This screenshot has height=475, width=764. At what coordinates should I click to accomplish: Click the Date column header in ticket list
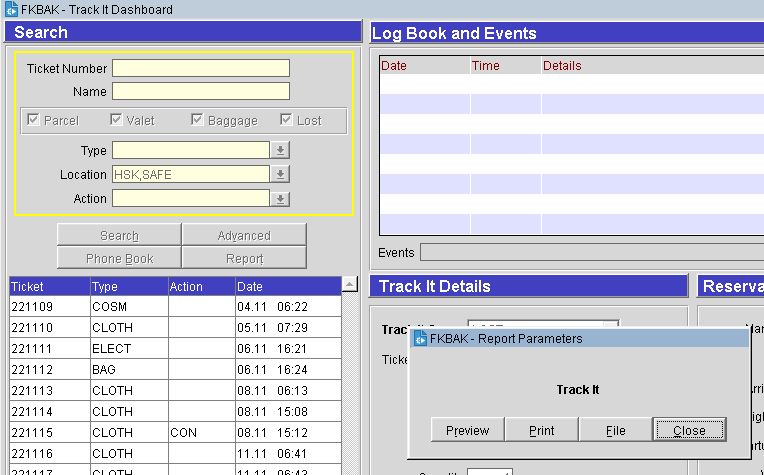285,287
